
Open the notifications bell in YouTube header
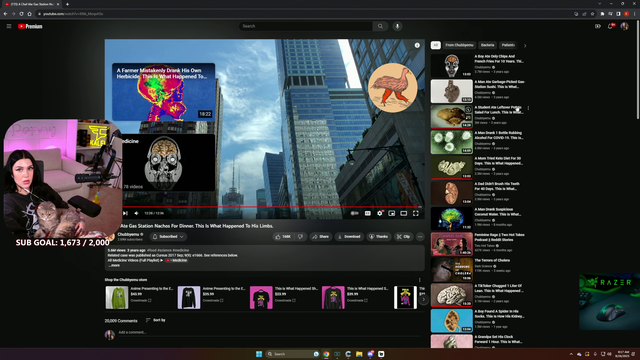pyautogui.click(x=611, y=26)
